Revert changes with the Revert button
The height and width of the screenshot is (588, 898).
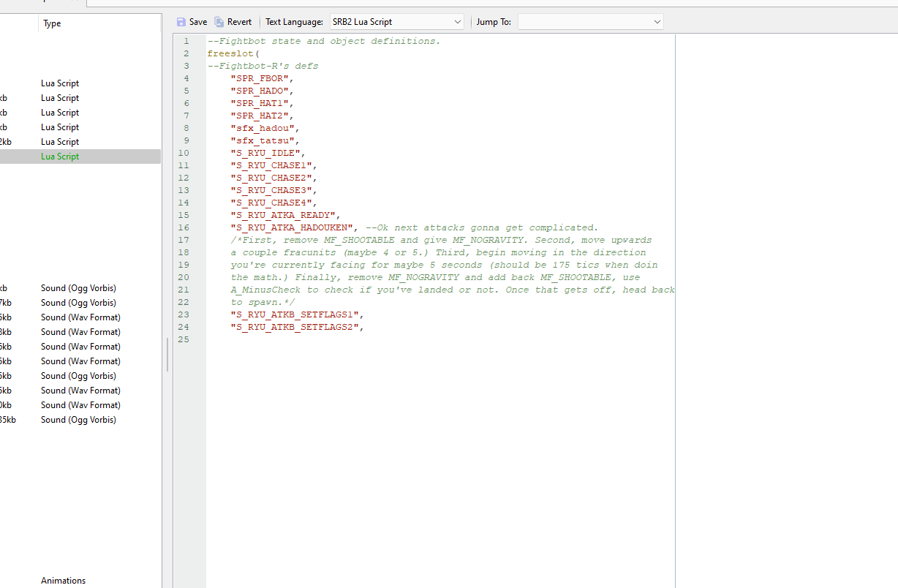[233, 22]
